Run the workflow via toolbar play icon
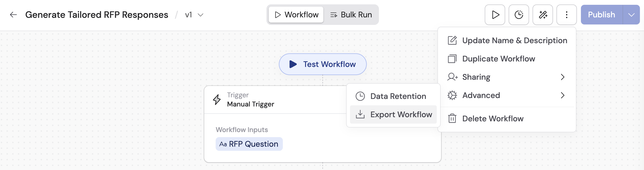The height and width of the screenshot is (170, 644). [495, 15]
